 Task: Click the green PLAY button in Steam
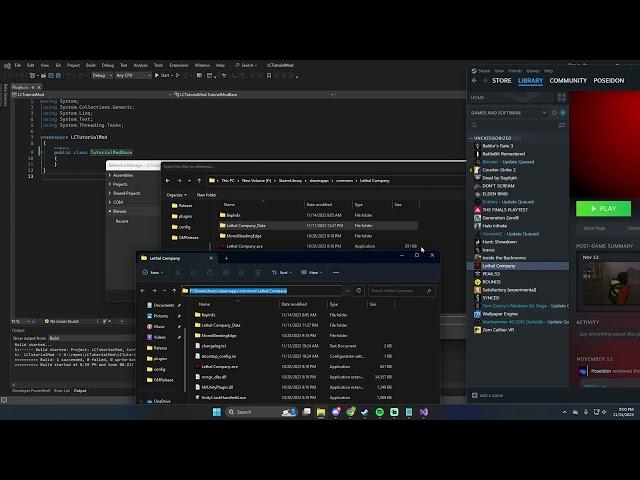click(603, 209)
